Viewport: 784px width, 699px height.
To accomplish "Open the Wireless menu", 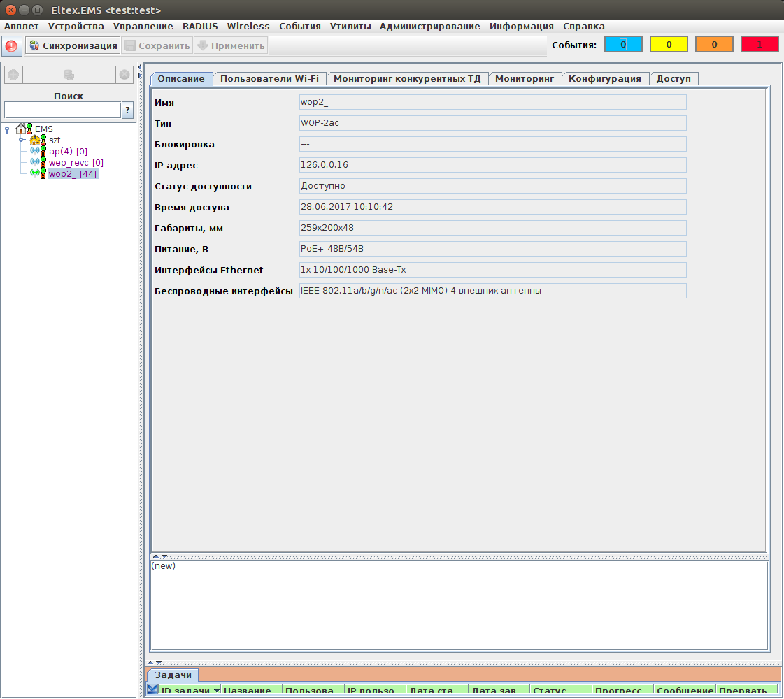I will 248,26.
